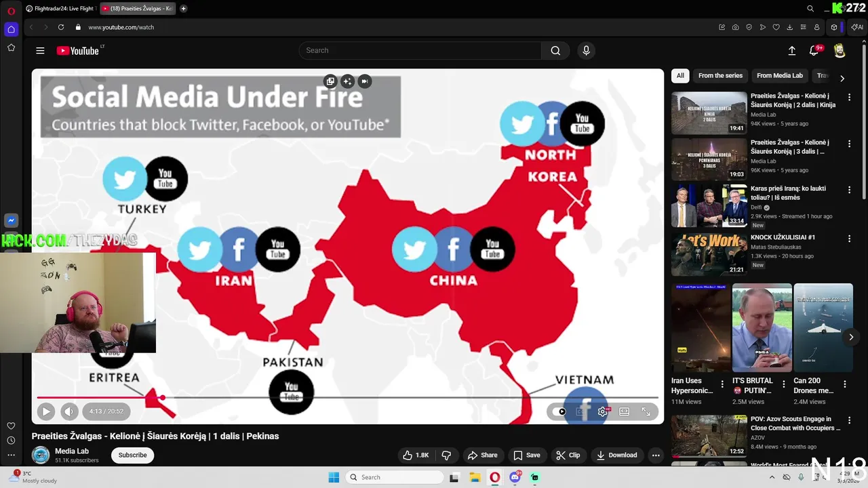Add page to Opera bookmarks heart
The height and width of the screenshot is (488, 868).
pyautogui.click(x=776, y=27)
